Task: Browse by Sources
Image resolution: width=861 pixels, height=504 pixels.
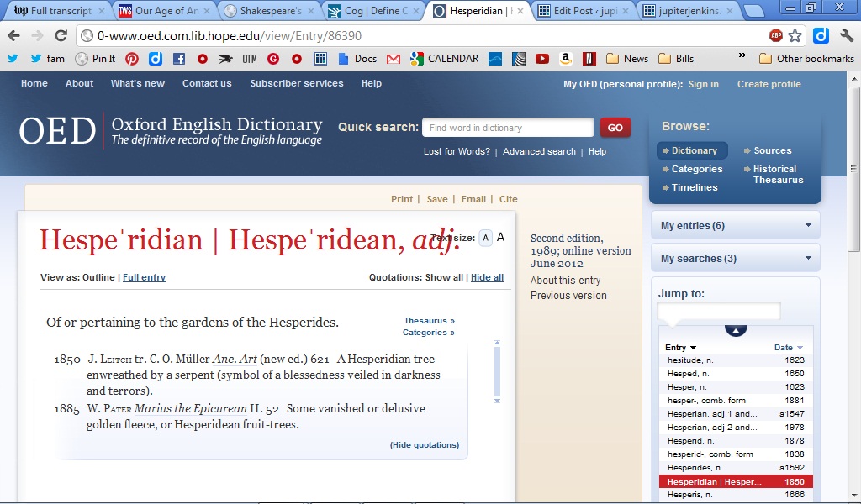Action: tap(768, 150)
